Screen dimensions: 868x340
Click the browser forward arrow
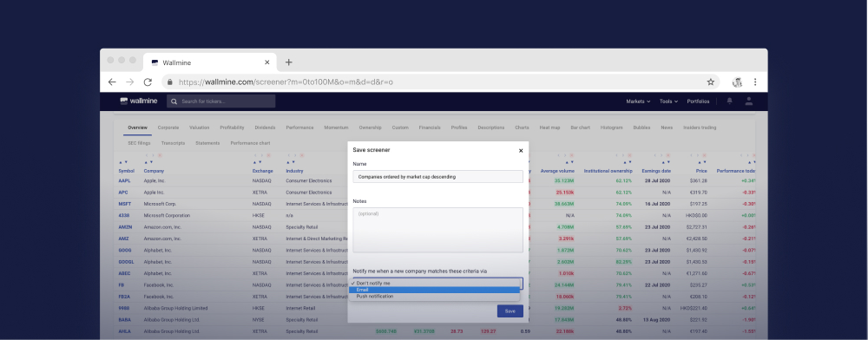coord(129,82)
